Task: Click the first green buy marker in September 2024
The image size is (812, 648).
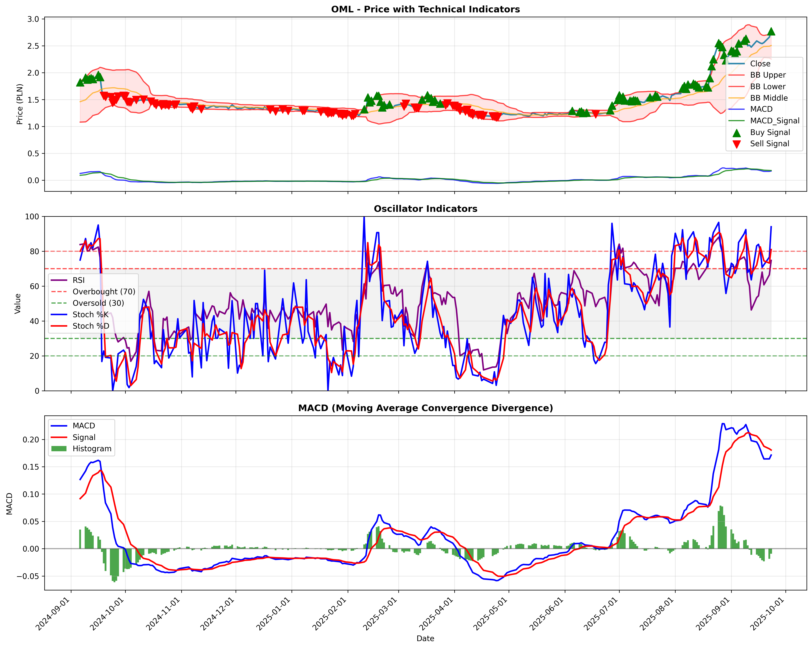Action: pos(80,82)
